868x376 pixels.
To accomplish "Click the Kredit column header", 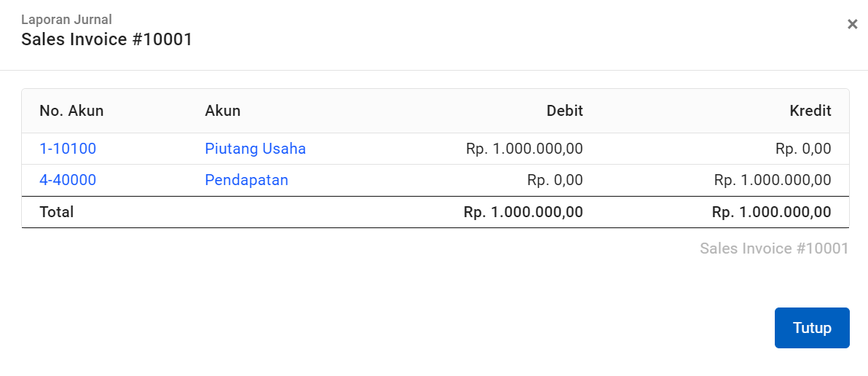I will pyautogui.click(x=810, y=111).
